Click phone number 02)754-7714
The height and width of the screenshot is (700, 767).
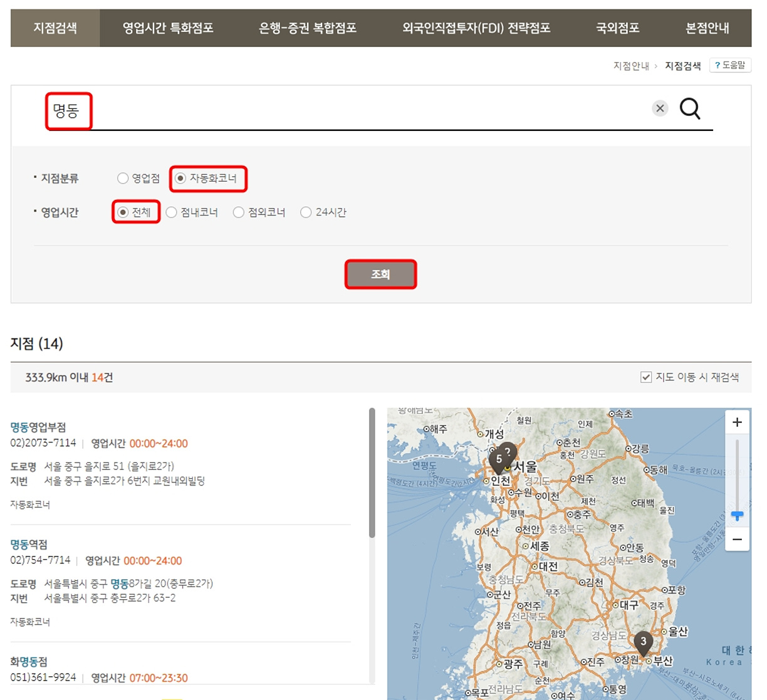click(40, 560)
